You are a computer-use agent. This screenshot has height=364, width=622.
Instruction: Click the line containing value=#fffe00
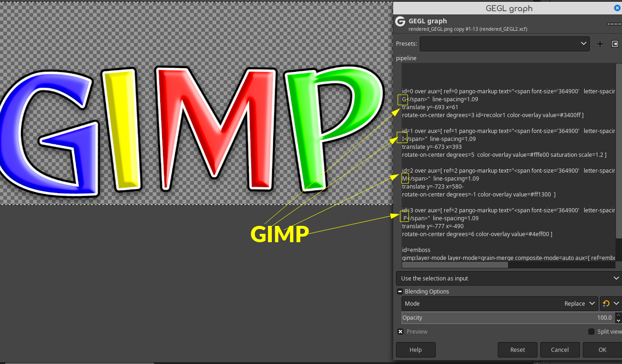coord(504,155)
